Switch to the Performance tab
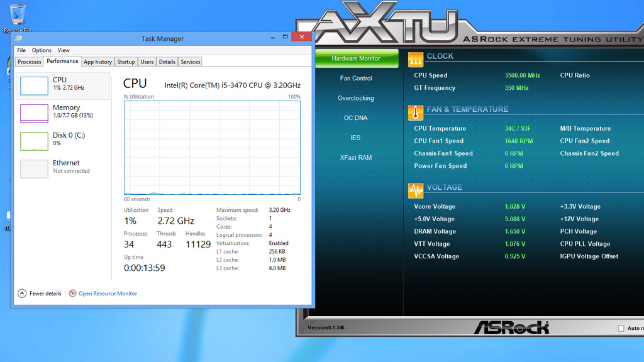644x362 pixels. 62,61
